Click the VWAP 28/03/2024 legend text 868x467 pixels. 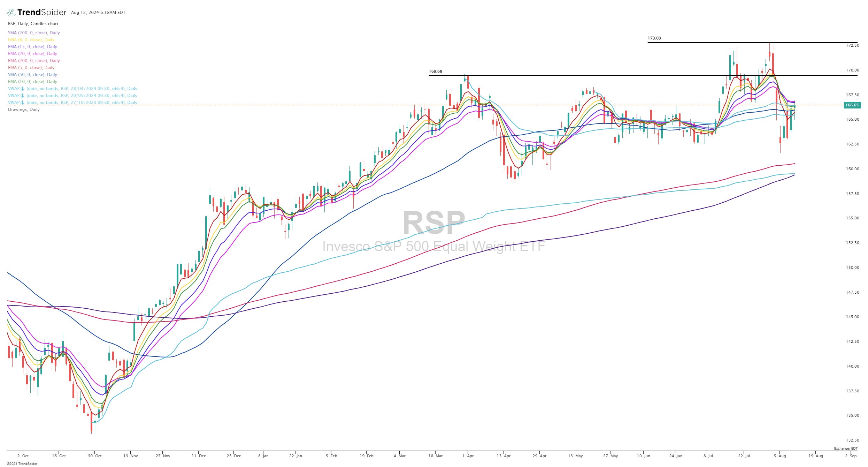[x=73, y=89]
